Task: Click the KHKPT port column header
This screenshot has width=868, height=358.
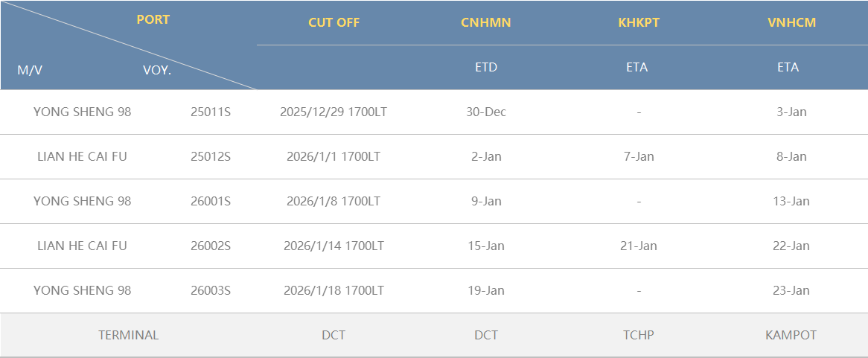Action: pyautogui.click(x=639, y=22)
